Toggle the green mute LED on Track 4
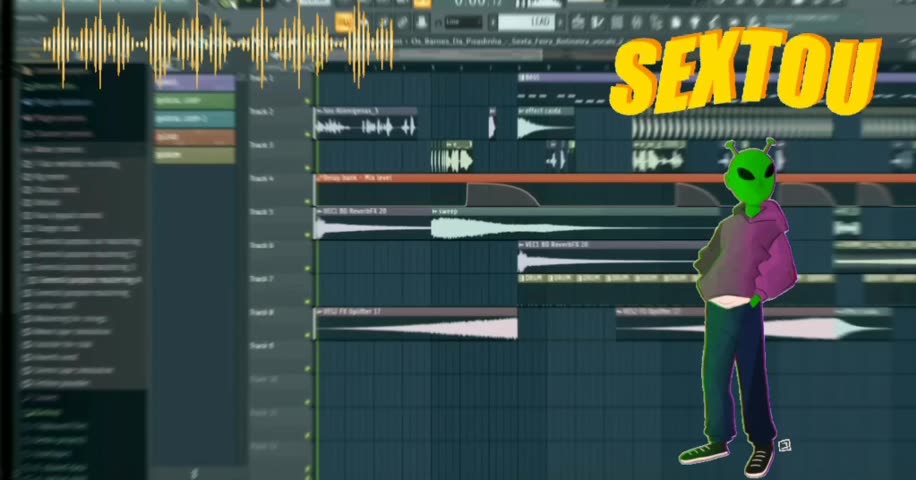The width and height of the screenshot is (916, 480). coord(307,203)
